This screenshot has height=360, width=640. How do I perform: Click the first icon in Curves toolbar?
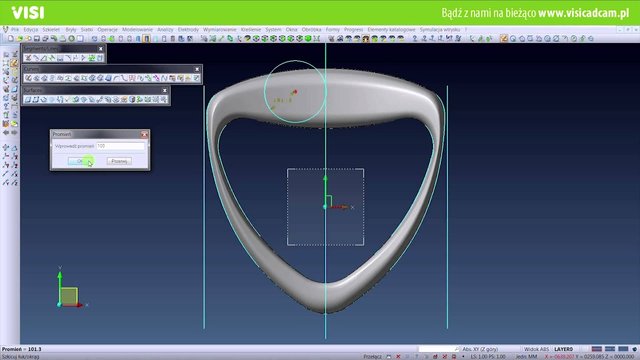tap(28, 78)
